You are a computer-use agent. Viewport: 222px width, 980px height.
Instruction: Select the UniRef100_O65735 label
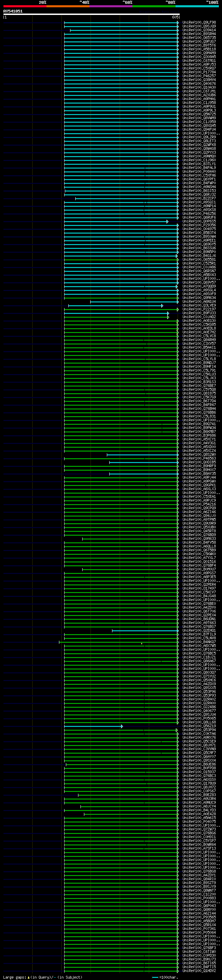point(199,38)
